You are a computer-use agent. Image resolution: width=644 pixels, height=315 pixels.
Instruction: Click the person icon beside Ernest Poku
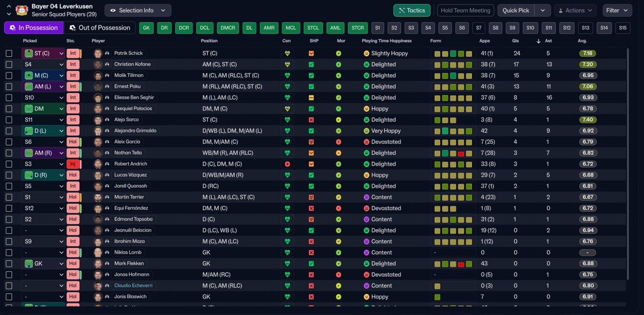107,87
